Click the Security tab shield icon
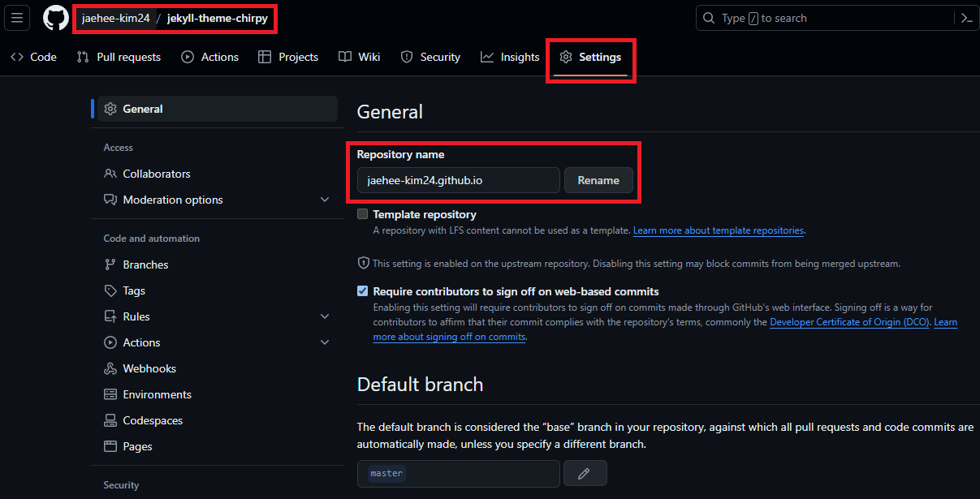 pyautogui.click(x=407, y=57)
